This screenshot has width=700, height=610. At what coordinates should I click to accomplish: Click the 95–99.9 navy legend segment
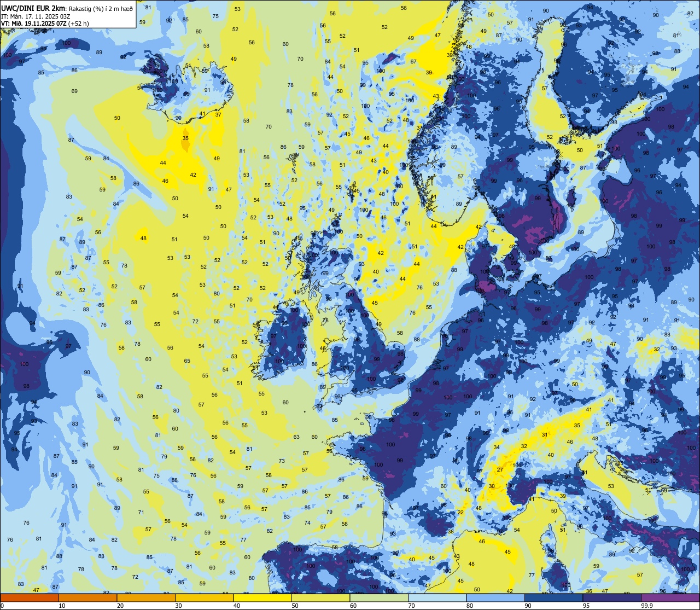(x=612, y=597)
